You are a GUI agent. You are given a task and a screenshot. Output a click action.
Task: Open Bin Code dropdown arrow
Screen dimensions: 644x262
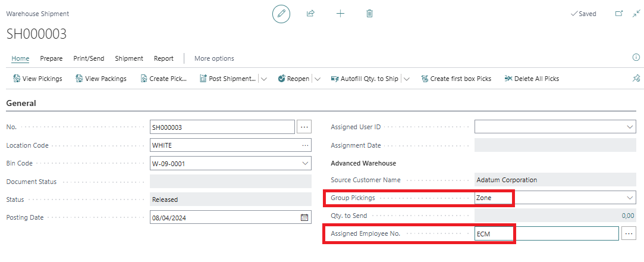(x=305, y=163)
